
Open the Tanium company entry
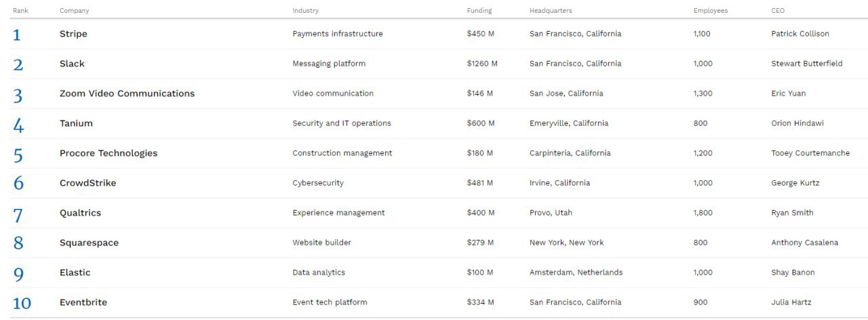pyautogui.click(x=76, y=123)
